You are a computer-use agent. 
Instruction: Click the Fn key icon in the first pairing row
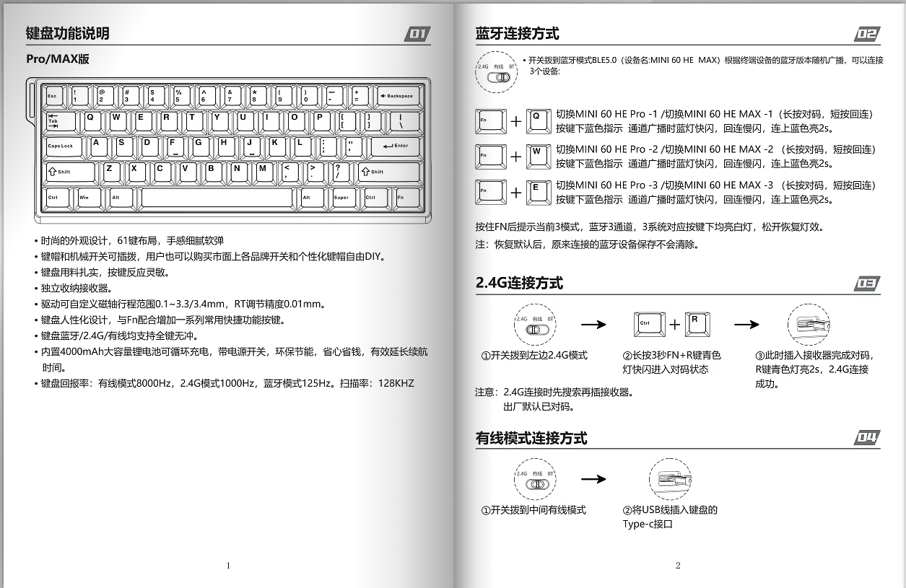490,121
